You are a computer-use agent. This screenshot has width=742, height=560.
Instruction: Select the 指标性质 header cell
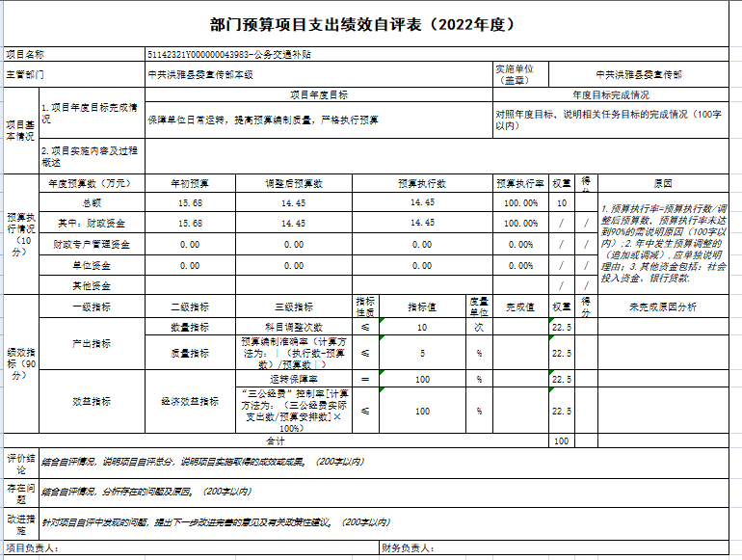tap(365, 307)
